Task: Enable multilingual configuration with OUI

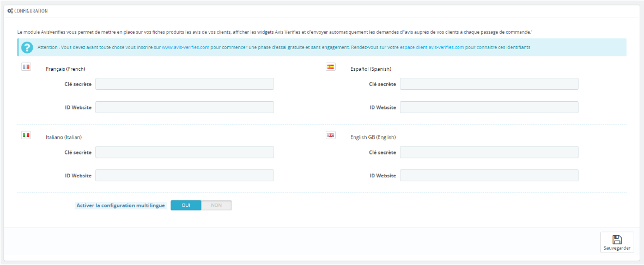Action: click(186, 205)
